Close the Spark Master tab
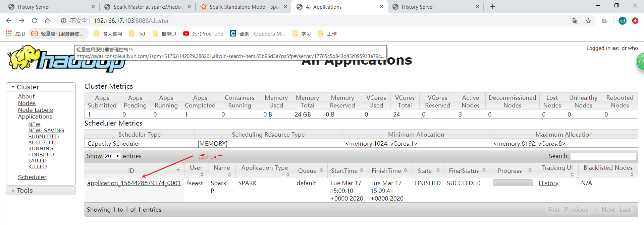644x225 pixels. 189,7
